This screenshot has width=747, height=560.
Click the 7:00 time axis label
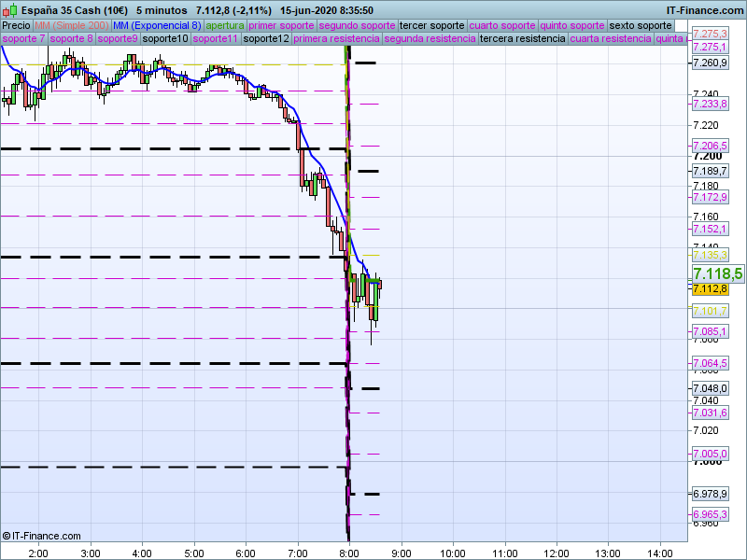298,553
